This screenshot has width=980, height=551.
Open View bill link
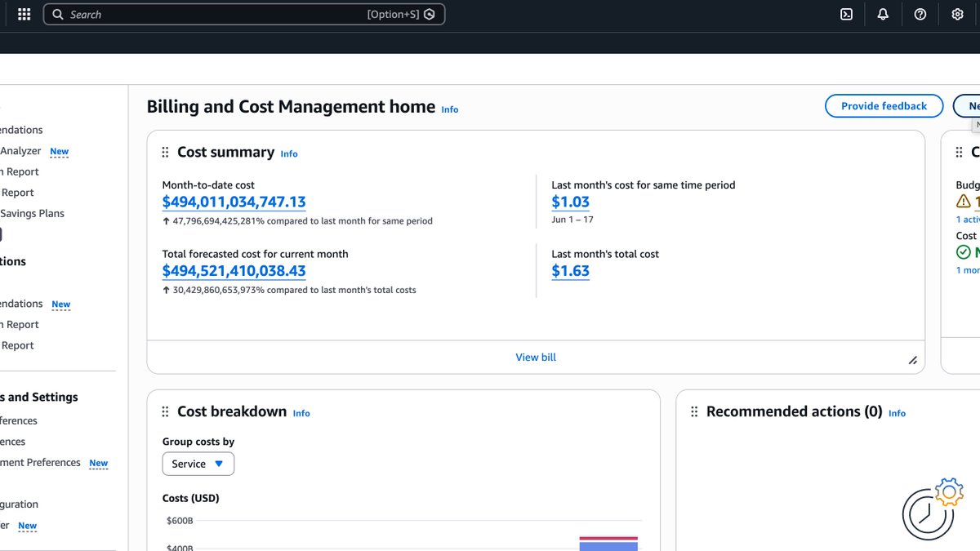click(x=536, y=357)
